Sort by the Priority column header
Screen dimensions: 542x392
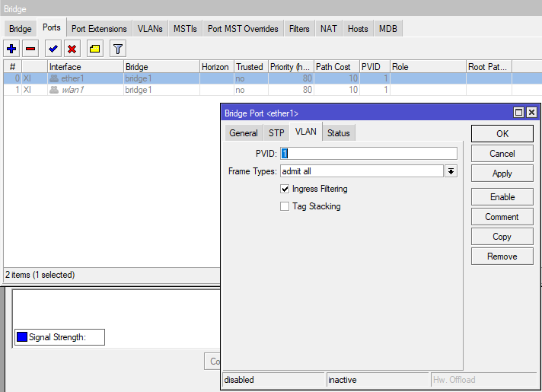click(291, 67)
